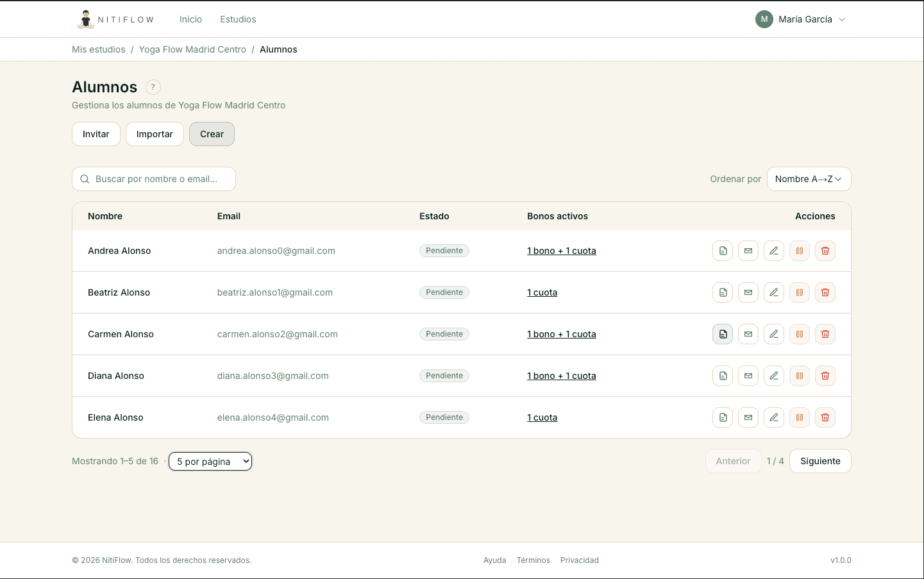Go to Inicio in top navigation
The image size is (924, 579).
click(190, 19)
